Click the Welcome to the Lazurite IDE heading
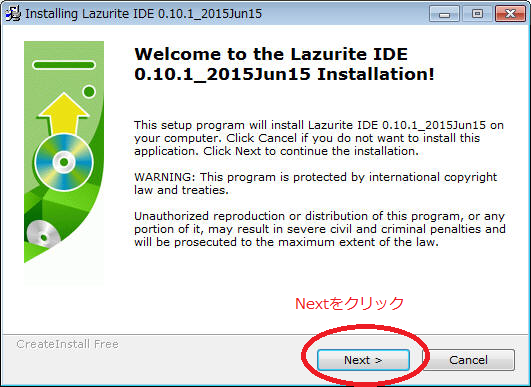531x387 pixels. [284, 64]
